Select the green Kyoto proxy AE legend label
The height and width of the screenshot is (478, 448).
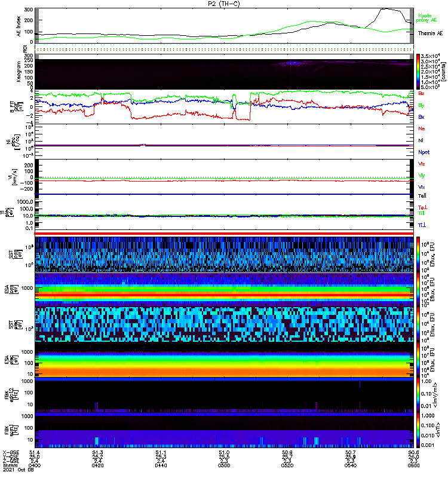427,18
